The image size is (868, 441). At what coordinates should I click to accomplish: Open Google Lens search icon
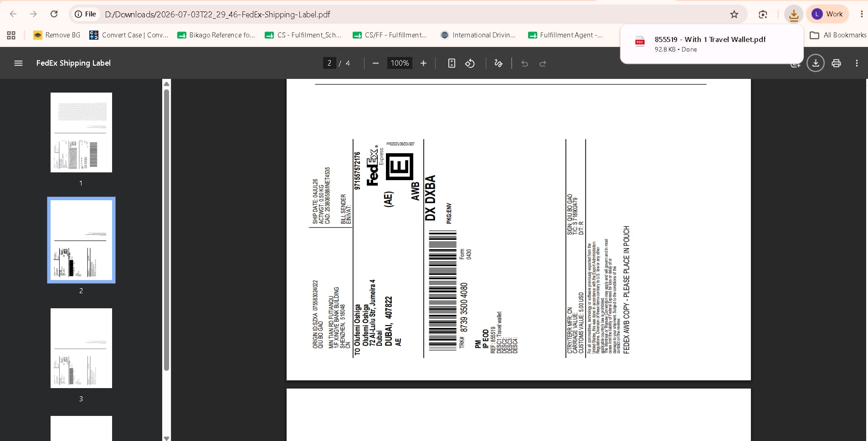coord(763,14)
